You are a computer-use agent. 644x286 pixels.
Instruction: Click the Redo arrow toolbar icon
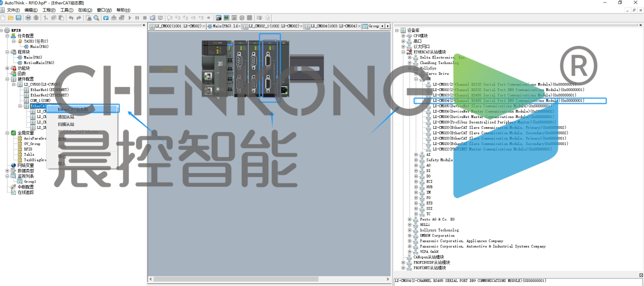79,18
